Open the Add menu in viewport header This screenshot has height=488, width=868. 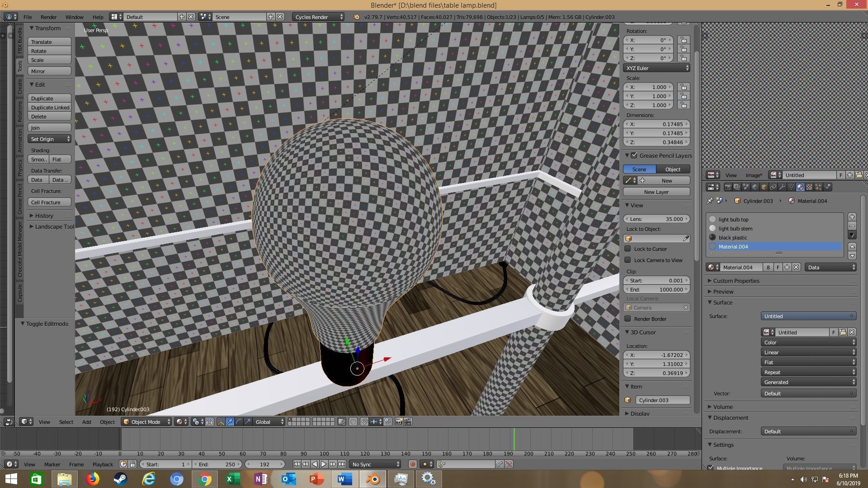[x=86, y=422]
